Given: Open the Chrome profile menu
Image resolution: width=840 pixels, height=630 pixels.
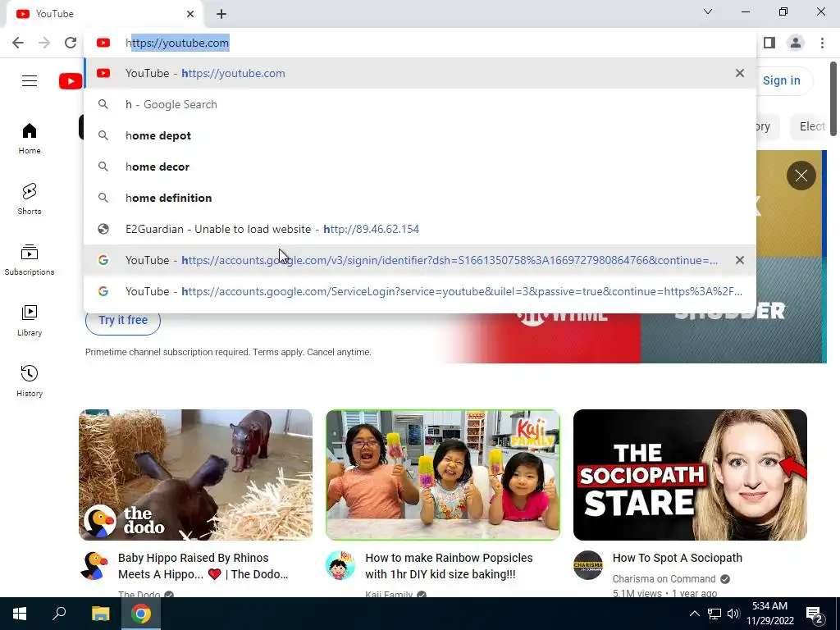Looking at the screenshot, I should (796, 43).
